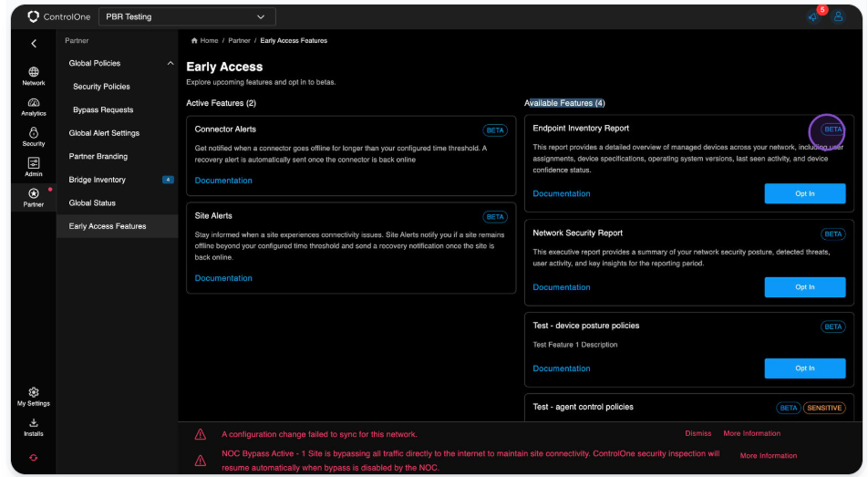868x477 pixels.
Task: Click the red sync status icon
Action: pyautogui.click(x=34, y=458)
